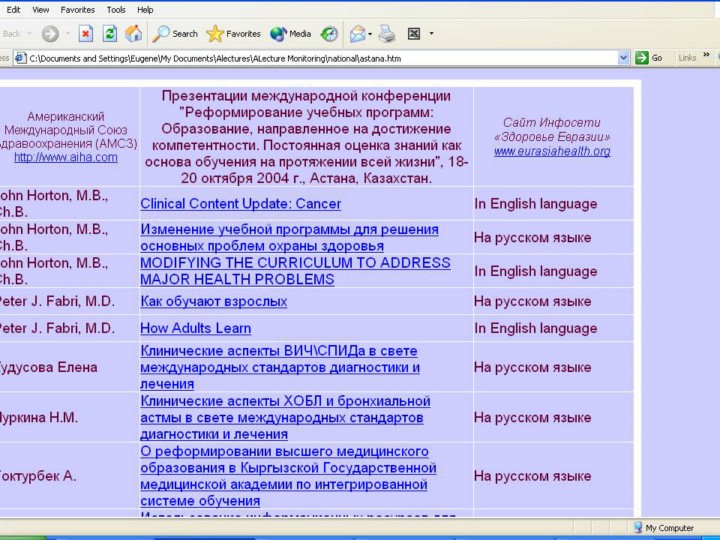720x540 pixels.
Task: Open the Mail button dropdown
Action: (x=369, y=33)
